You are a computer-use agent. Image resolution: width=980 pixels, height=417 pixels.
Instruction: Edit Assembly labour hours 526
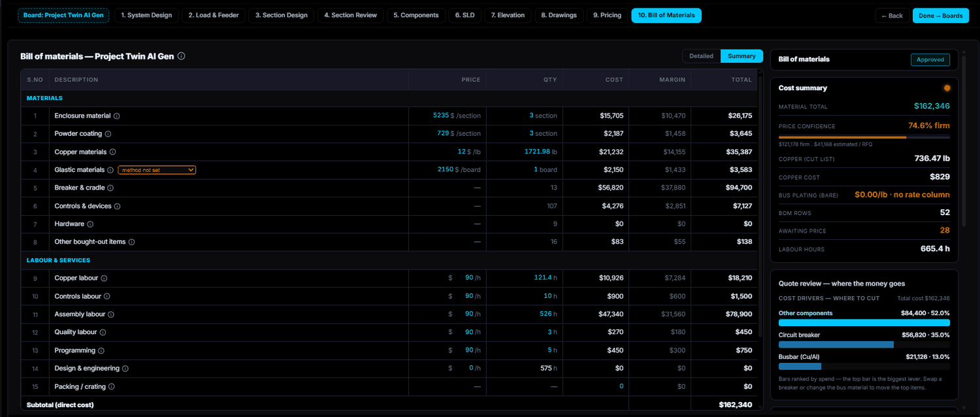546,314
